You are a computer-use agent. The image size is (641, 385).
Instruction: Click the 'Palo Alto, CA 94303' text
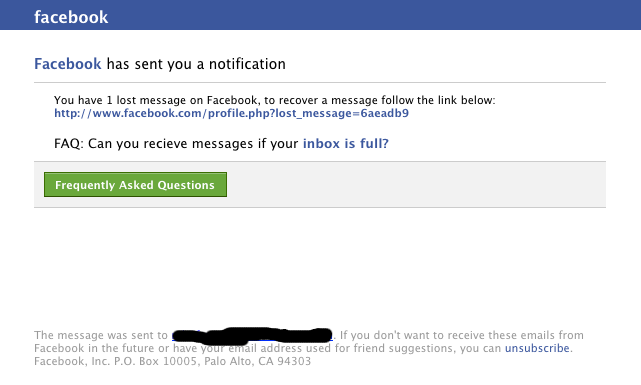tap(258, 361)
